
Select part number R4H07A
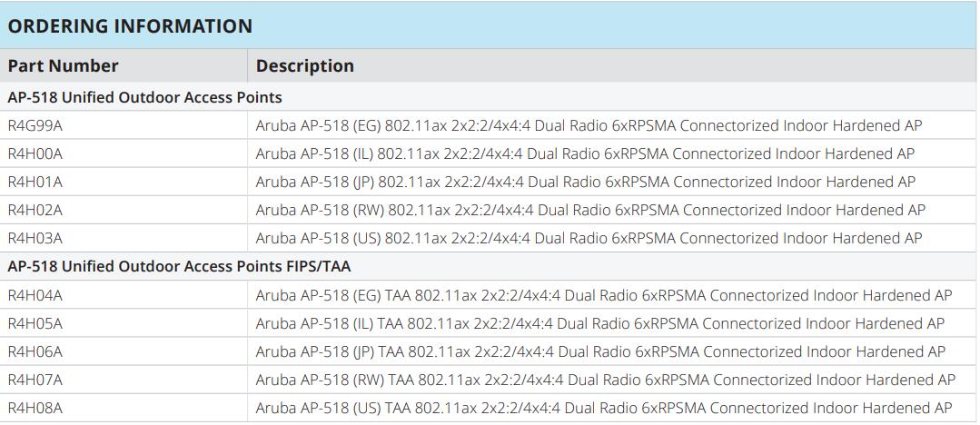tap(35, 380)
